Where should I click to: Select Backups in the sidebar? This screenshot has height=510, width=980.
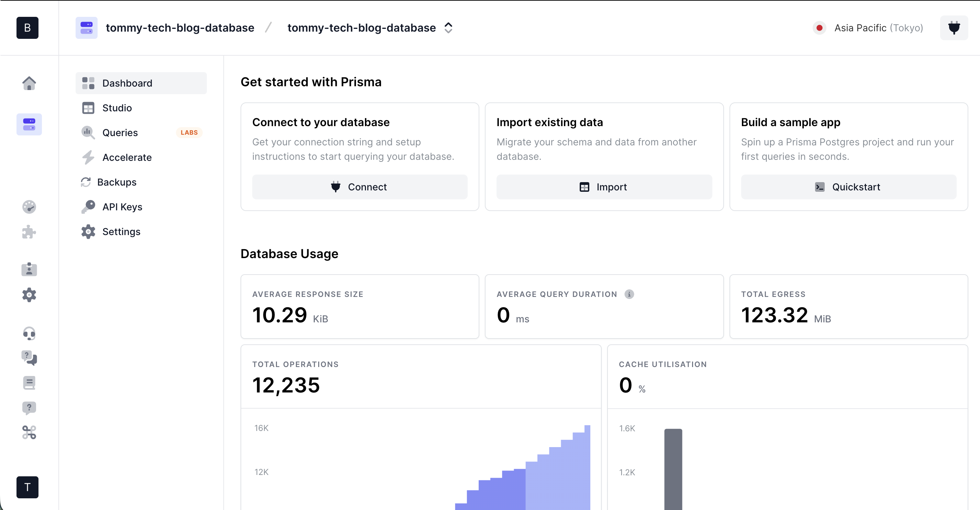pos(116,182)
